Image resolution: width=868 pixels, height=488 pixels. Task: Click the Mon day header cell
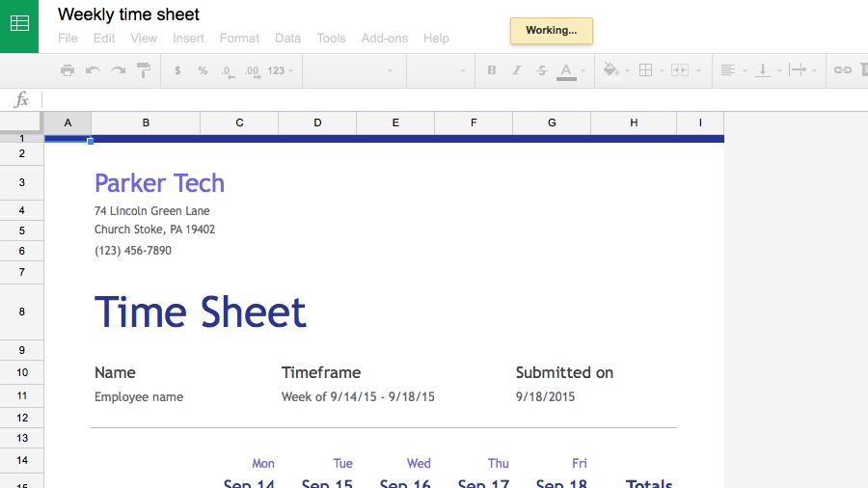[263, 464]
